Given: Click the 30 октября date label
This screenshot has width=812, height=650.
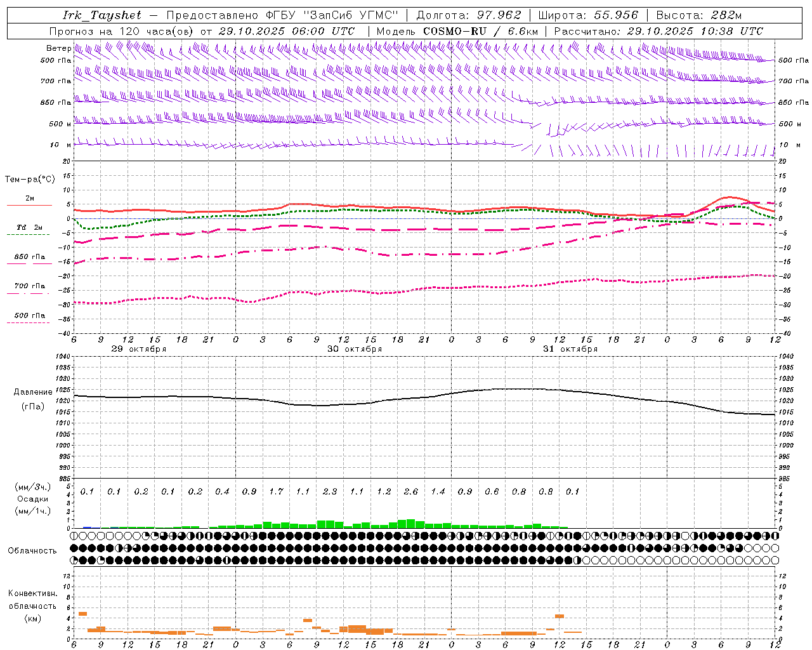Looking at the screenshot, I should point(355,349).
